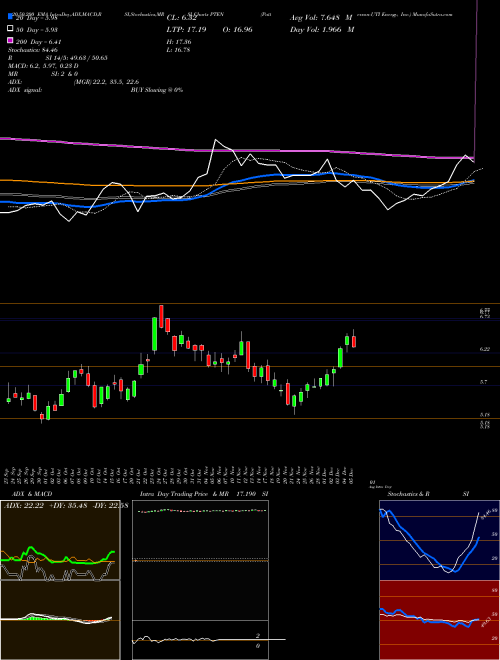
Task: Click the '(MGR) 22.2, 35.5, 22.6' ADX values
Action: [x=106, y=82]
